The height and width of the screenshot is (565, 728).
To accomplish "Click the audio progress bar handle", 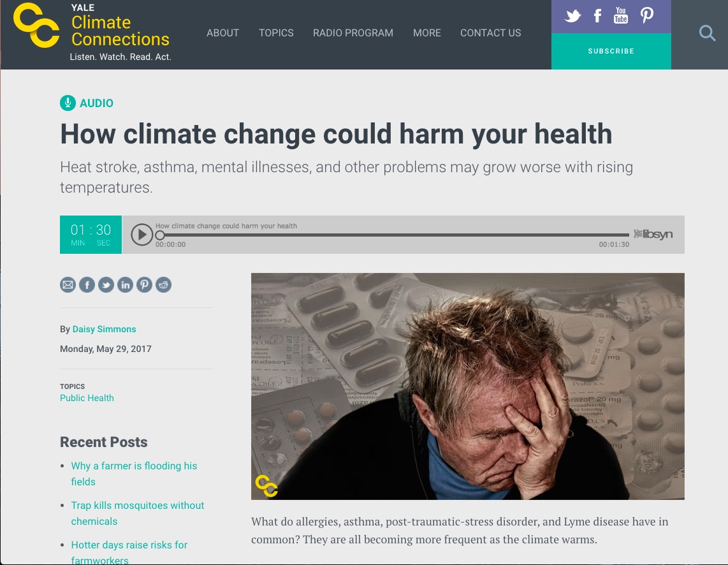I will pos(160,235).
